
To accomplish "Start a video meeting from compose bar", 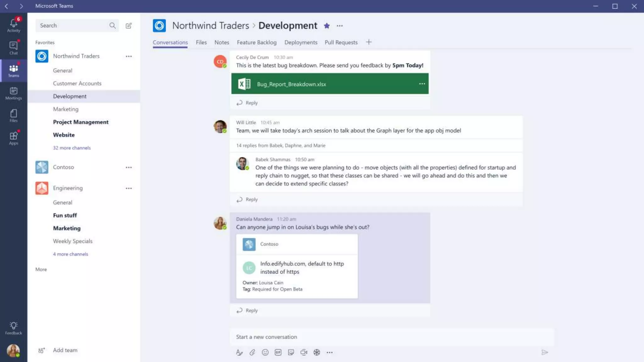I will point(304,352).
